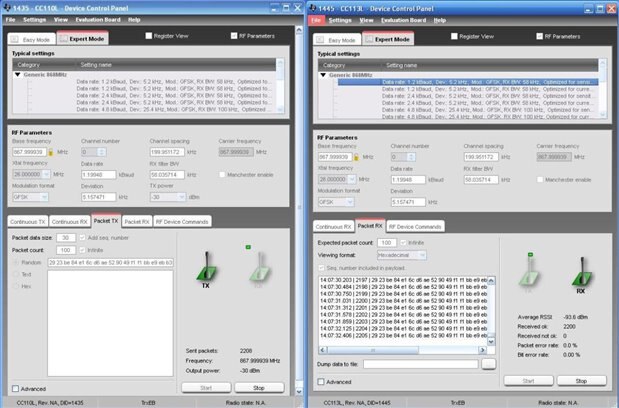Click Expected packet count field
Screen dimensions: 619x408
pyautogui.click(x=387, y=243)
